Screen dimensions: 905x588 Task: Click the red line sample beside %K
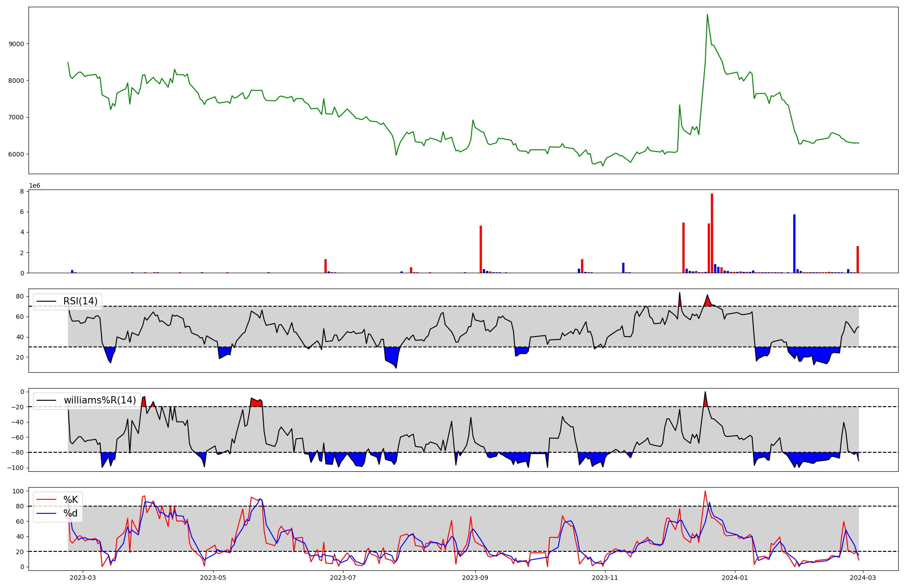click(46, 500)
